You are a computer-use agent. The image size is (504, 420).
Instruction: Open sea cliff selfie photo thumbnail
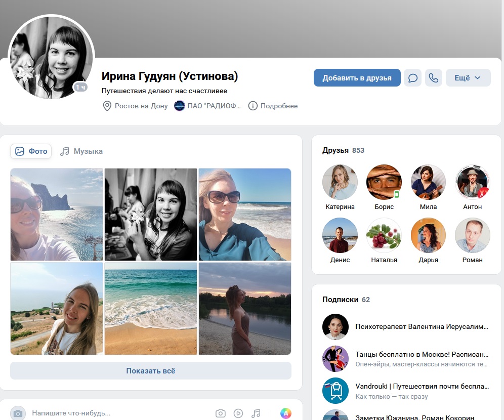[x=57, y=215]
